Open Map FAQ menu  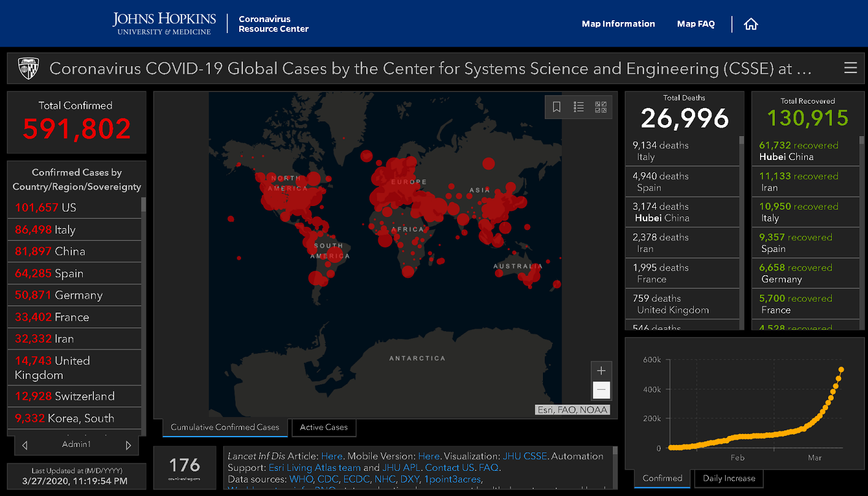(x=696, y=24)
